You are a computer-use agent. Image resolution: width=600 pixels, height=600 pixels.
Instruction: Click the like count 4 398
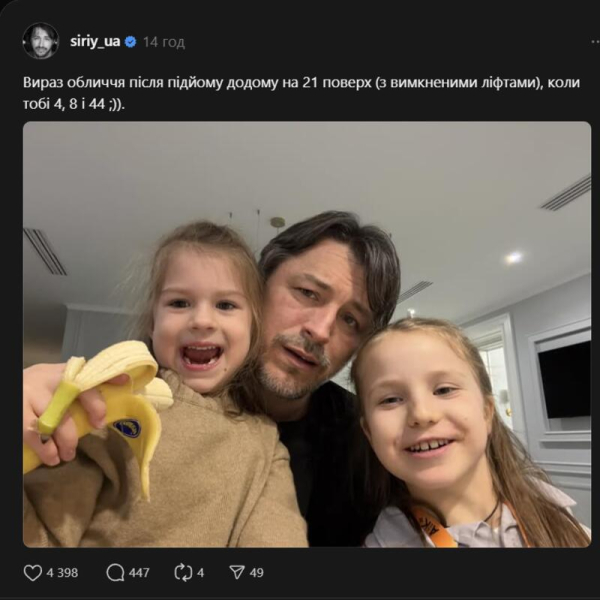(62, 573)
